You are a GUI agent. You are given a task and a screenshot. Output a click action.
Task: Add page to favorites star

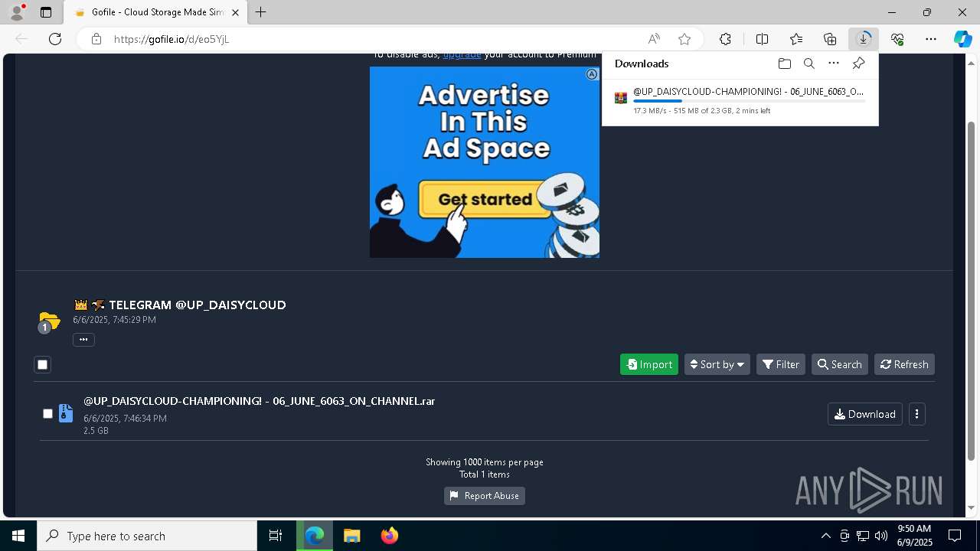pos(684,39)
